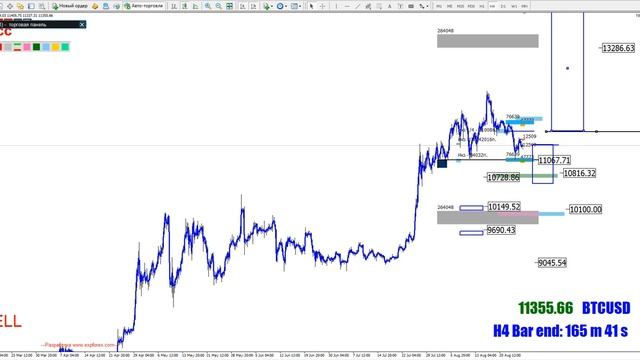Viewport: 640px width, 360px height.
Task: Select the Vertical Line drawing tool
Action: coord(336,6)
